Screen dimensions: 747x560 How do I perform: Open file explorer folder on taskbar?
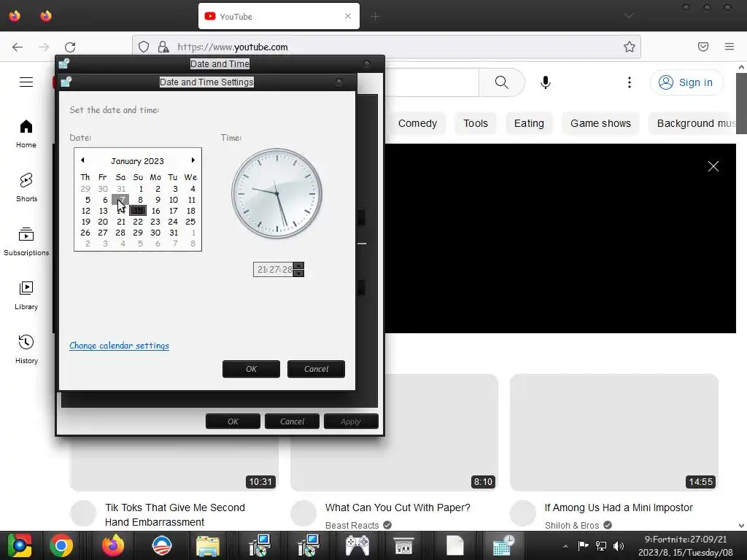click(208, 545)
